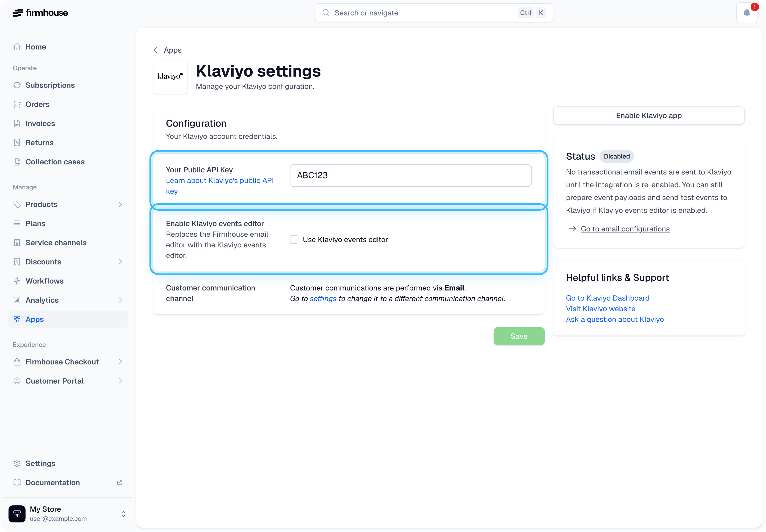Screen dimensions: 766x532
Task: Expand the Discounts submenu chevron
Action: pyautogui.click(x=120, y=262)
